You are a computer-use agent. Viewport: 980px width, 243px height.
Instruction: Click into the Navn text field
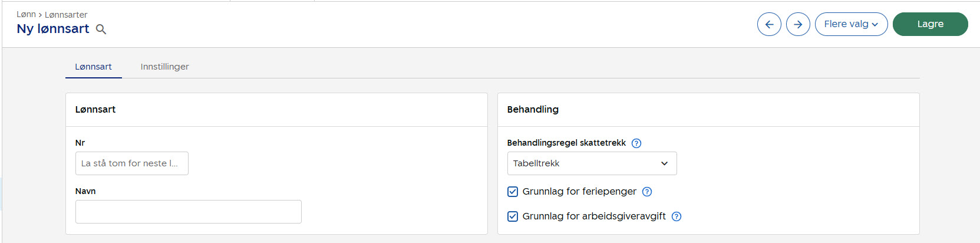pos(188,212)
